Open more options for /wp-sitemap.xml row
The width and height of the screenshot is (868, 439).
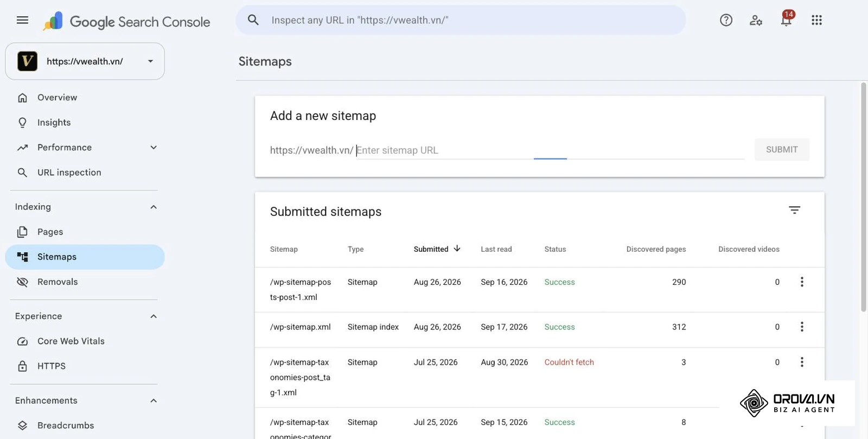[802, 327]
